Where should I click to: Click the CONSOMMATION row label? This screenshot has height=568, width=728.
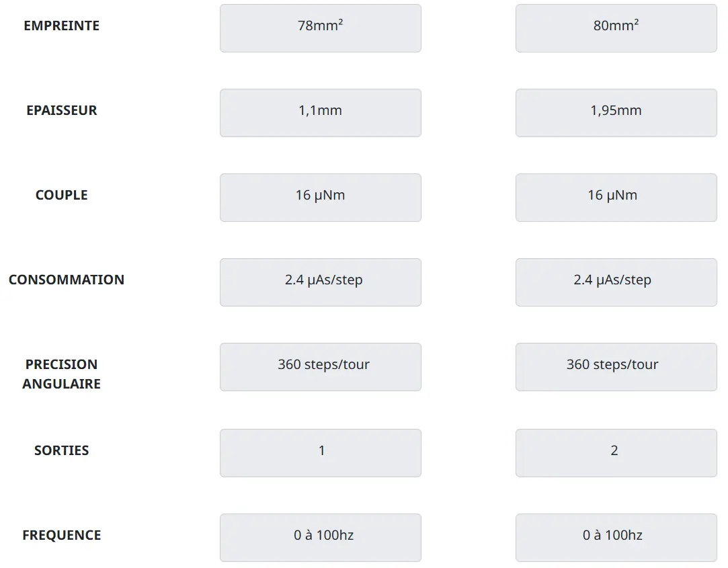(x=66, y=280)
